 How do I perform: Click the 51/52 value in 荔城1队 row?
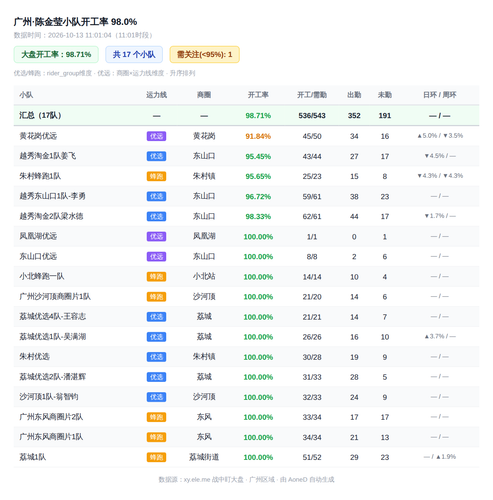click(x=312, y=457)
